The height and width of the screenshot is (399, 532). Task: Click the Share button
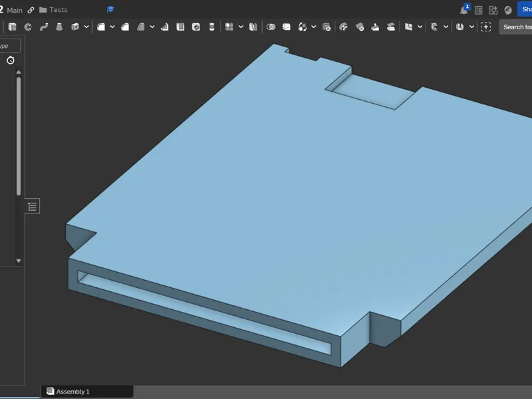tap(525, 9)
